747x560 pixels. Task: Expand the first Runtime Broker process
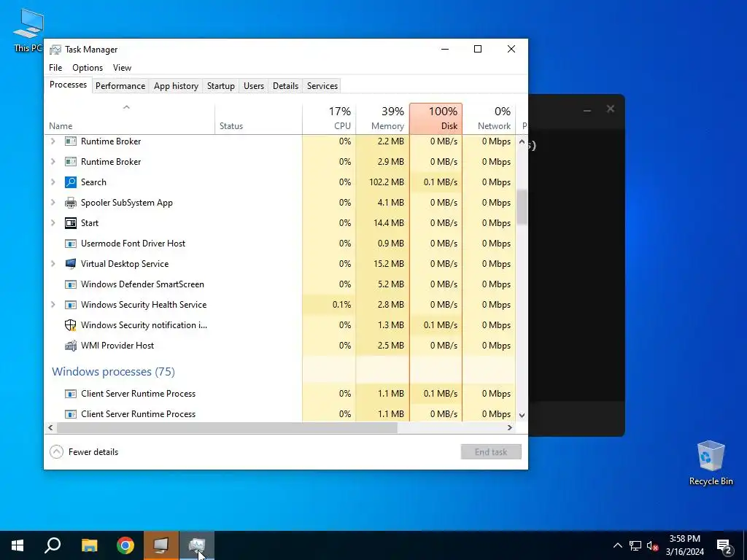click(53, 141)
